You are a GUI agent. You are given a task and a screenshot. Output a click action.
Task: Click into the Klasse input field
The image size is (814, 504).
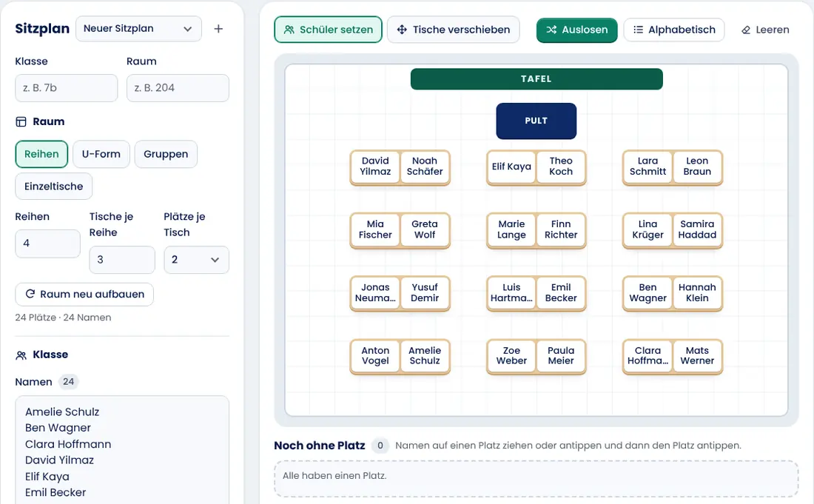[x=67, y=88]
